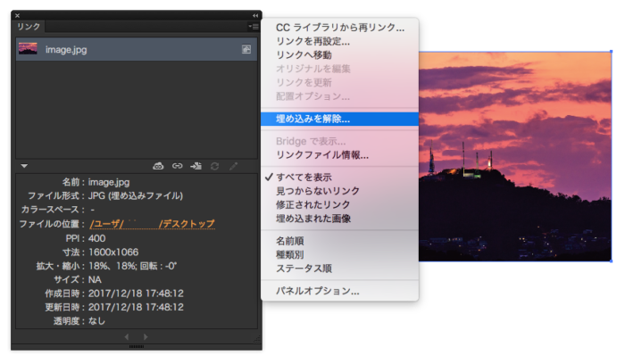Sort links by 種類別

point(340,254)
